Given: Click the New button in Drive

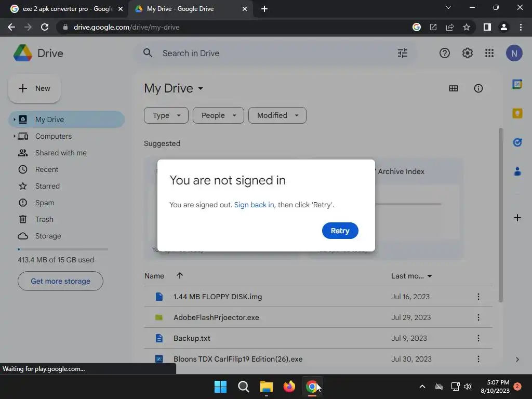Looking at the screenshot, I should [x=34, y=88].
